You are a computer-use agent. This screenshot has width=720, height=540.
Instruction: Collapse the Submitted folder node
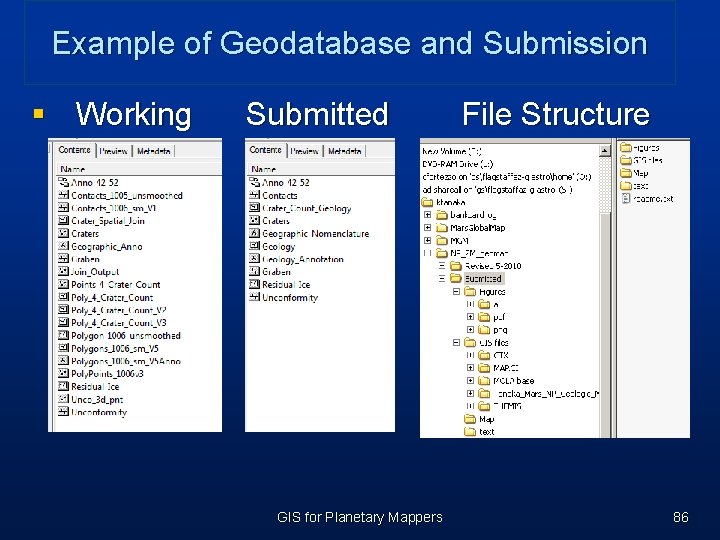click(x=442, y=278)
